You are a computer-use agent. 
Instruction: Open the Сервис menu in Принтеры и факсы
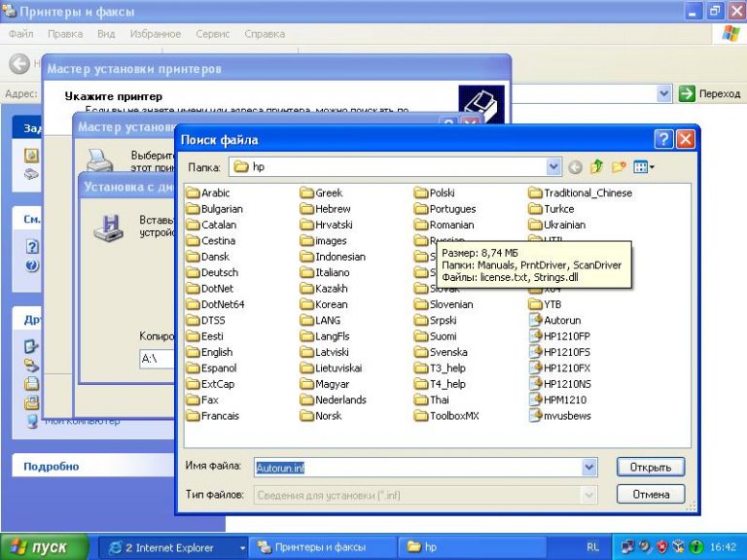pos(212,34)
